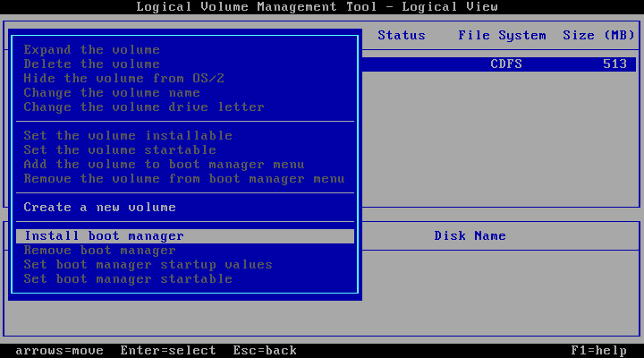Click Set boot manager startable
The image size is (644, 358).
point(128,279)
